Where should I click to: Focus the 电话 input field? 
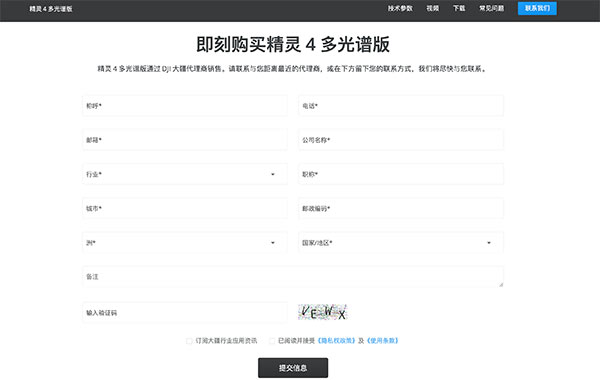pyautogui.click(x=401, y=106)
